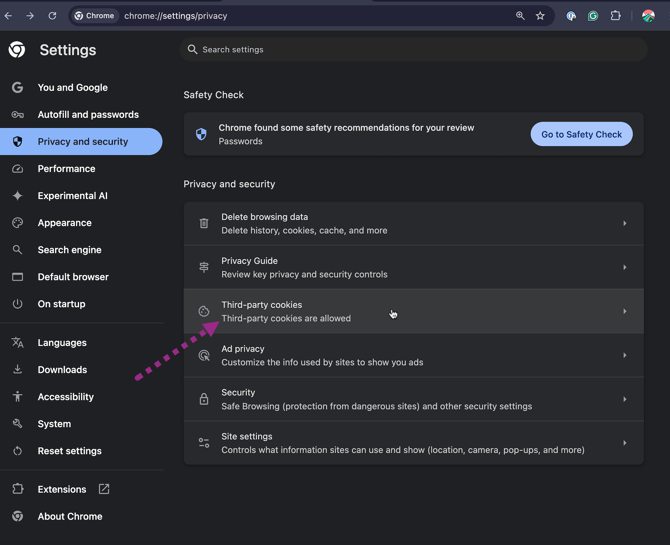This screenshot has width=670, height=545.
Task: Open the Extensions puzzle piece toolbar icon
Action: [x=615, y=16]
